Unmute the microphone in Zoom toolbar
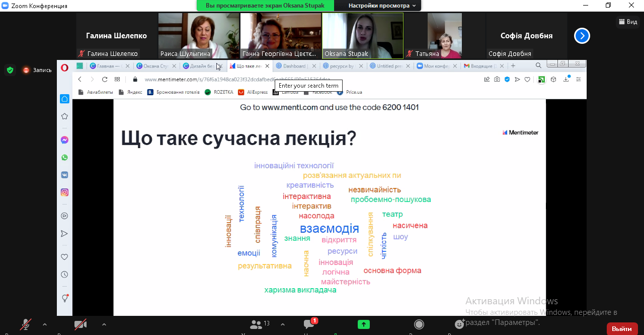The width and height of the screenshot is (644, 335). coord(26,324)
